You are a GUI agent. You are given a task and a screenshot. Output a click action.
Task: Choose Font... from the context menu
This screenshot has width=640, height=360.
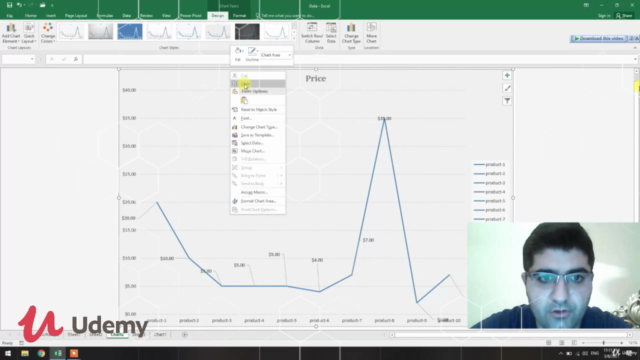[x=258, y=118]
